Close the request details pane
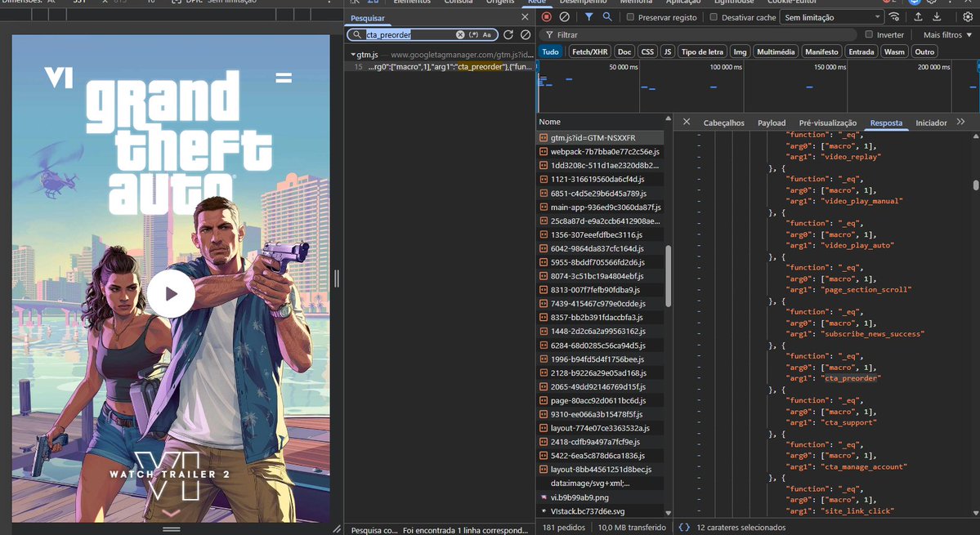Screen dimensions: 980x535 pyautogui.click(x=687, y=122)
